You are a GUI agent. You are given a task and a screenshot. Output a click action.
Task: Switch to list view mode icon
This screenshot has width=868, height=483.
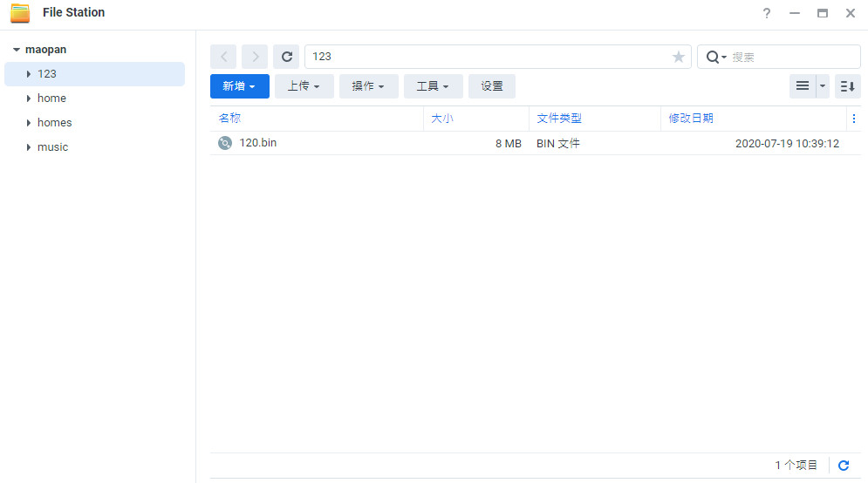click(x=803, y=86)
